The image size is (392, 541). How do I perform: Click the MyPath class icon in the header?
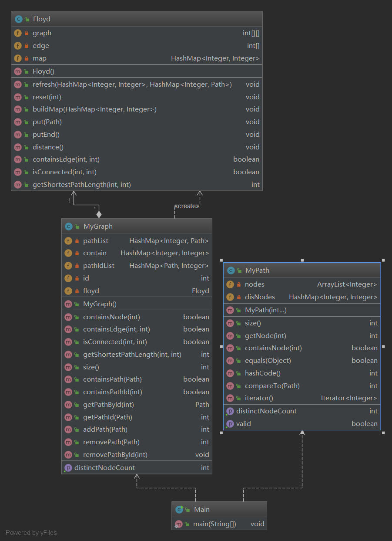coord(231,270)
